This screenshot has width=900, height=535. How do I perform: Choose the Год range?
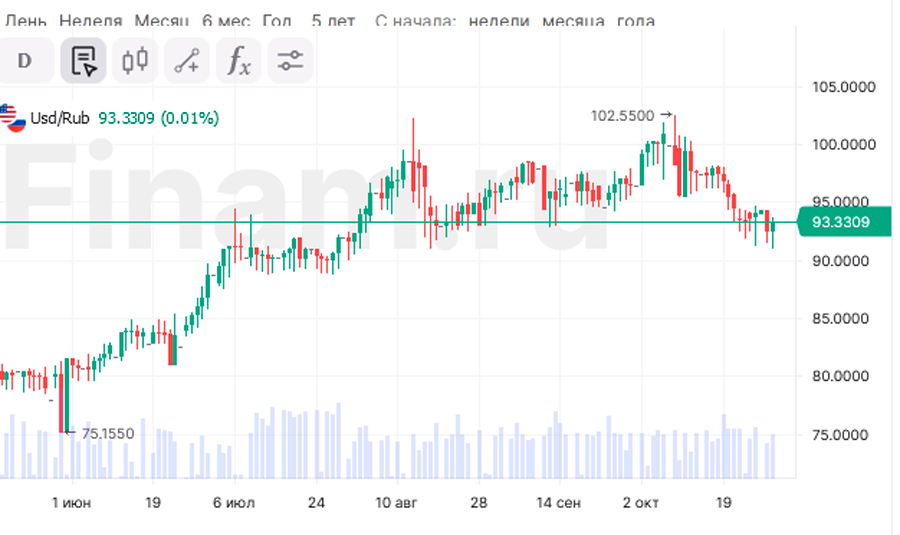[277, 20]
